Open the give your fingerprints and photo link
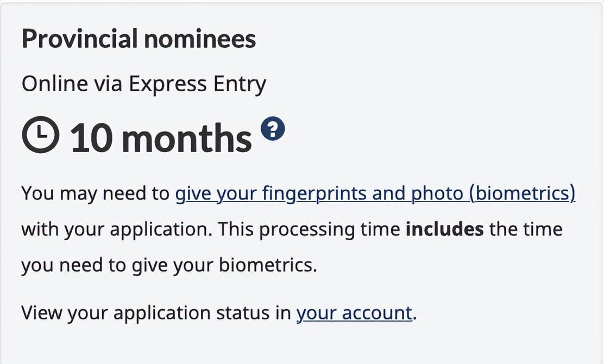The width and height of the screenshot is (604, 364). [375, 194]
